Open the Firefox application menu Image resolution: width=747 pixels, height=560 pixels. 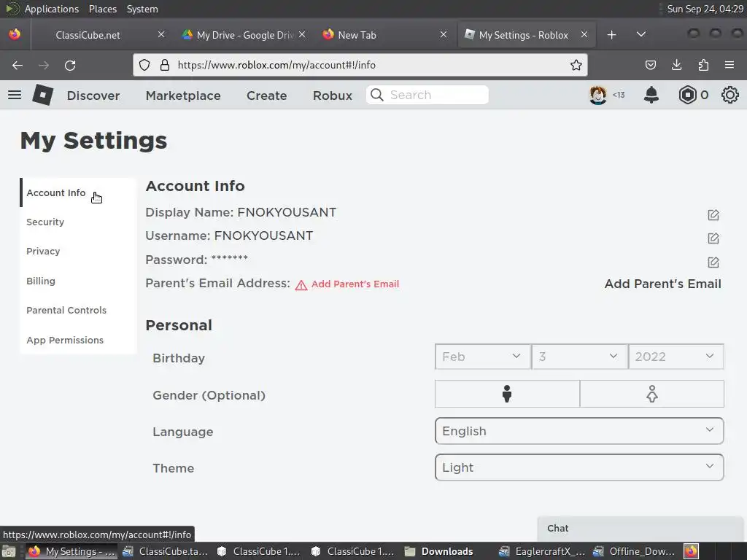(729, 65)
